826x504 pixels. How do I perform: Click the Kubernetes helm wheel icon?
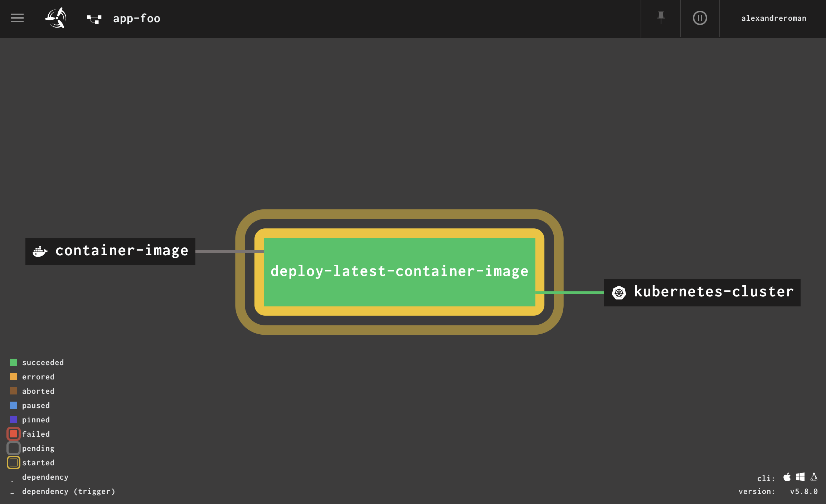(x=619, y=293)
